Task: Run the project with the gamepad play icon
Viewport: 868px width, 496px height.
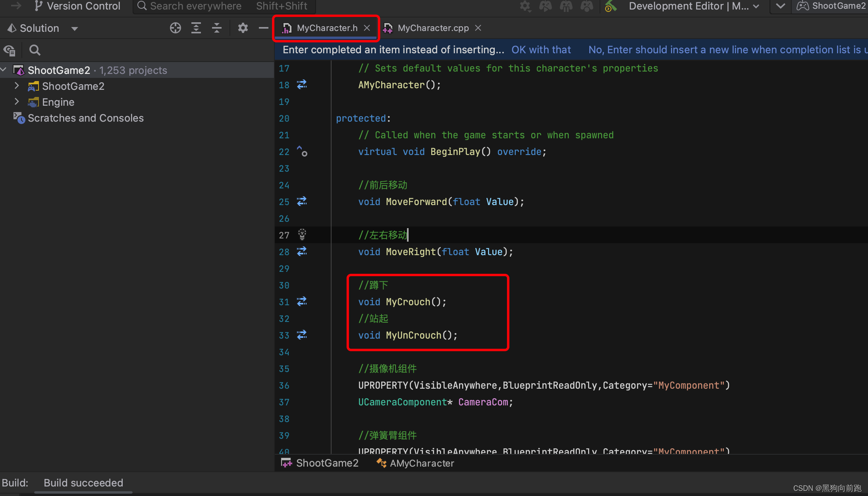Action: [x=546, y=6]
